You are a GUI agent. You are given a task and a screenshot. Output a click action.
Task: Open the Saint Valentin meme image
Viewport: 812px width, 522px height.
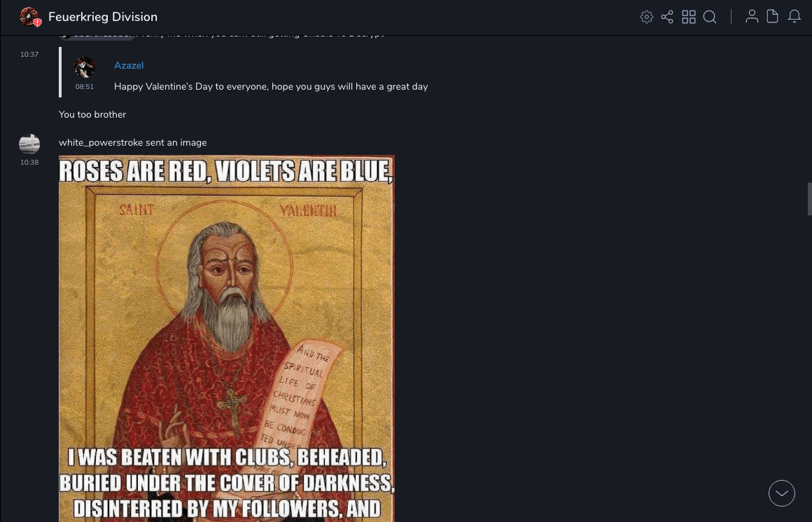pos(227,338)
